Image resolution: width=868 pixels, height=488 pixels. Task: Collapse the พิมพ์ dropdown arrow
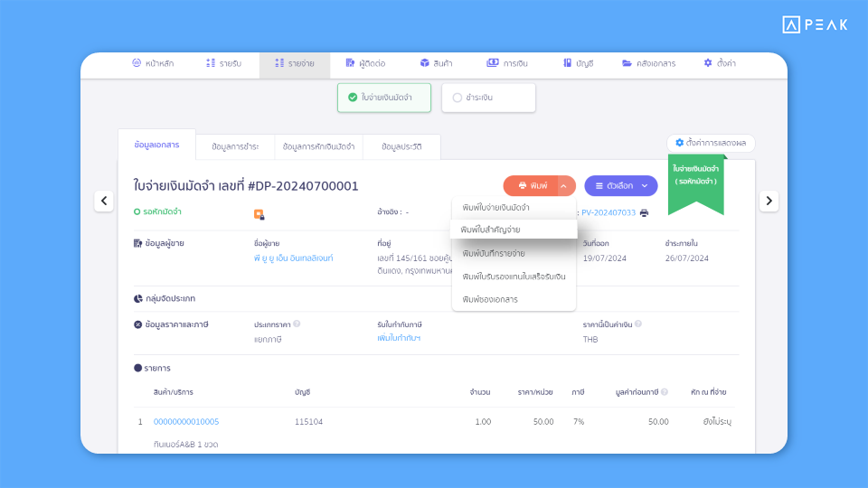564,186
